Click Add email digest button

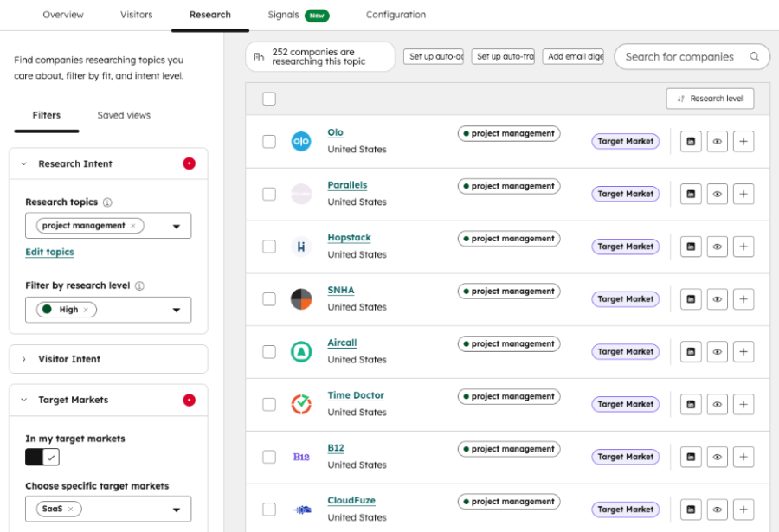pyautogui.click(x=573, y=56)
